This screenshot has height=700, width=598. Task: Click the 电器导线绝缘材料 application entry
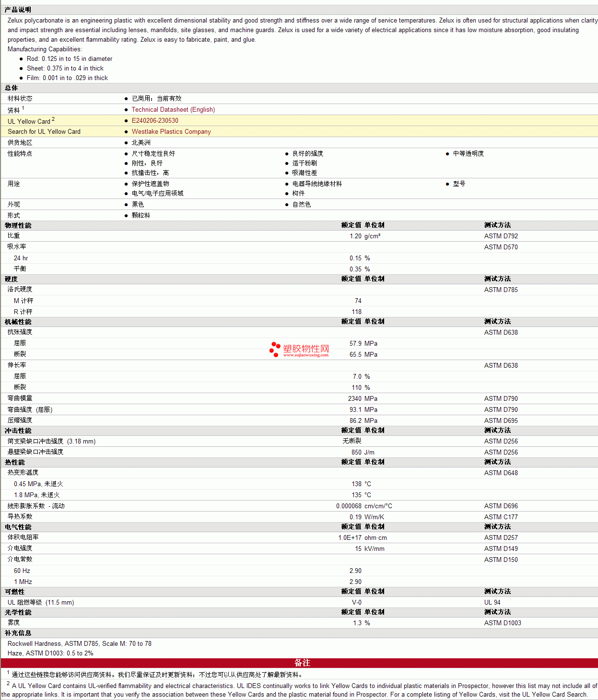317,184
